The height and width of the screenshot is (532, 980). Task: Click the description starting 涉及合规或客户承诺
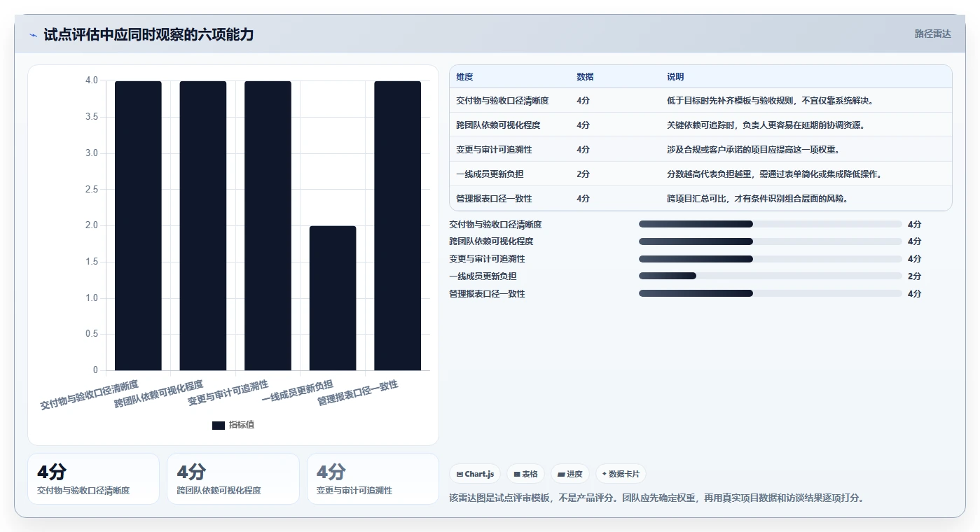753,150
